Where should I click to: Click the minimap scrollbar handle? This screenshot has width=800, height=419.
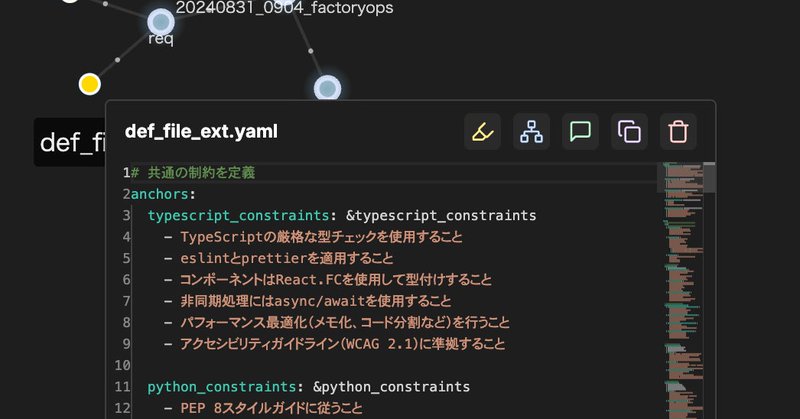coord(709,177)
